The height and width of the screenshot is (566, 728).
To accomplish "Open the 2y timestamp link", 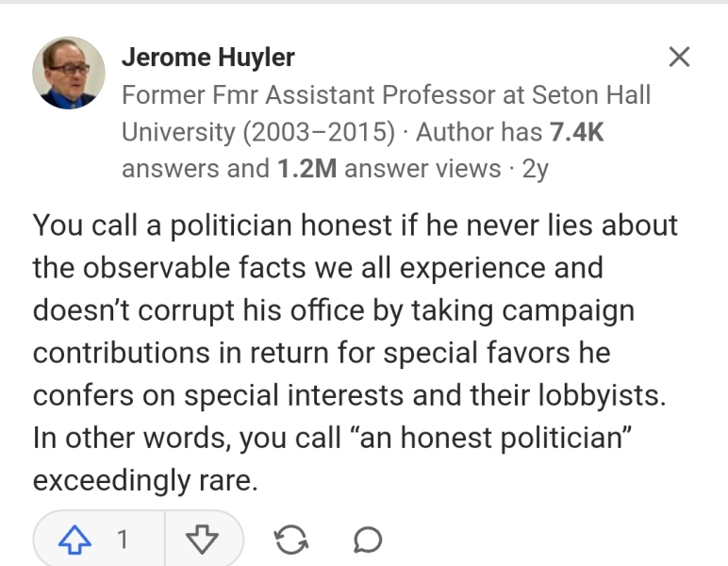I will (535, 169).
